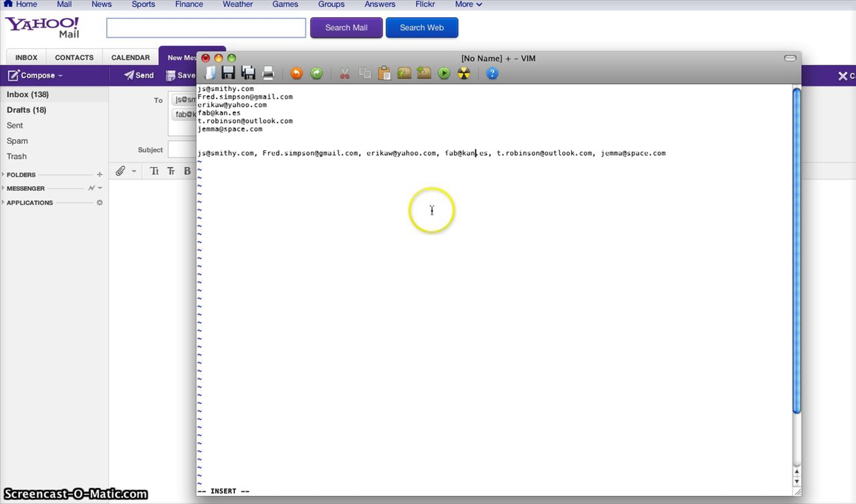Click the Save All icon in VIM
The height and width of the screenshot is (504, 856).
coord(248,73)
